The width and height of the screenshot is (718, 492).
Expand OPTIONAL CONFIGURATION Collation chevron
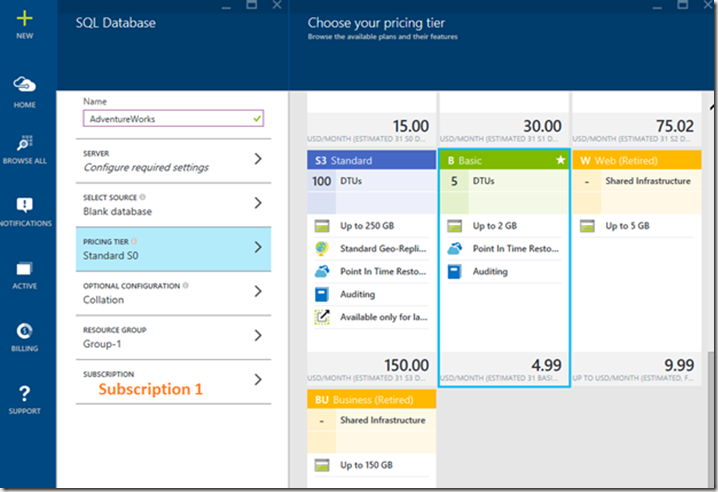258,291
